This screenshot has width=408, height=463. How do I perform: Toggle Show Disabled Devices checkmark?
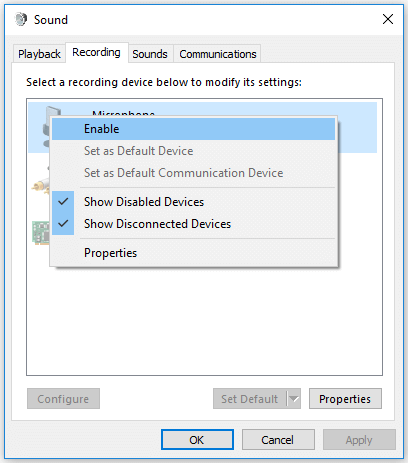pyautogui.click(x=63, y=202)
